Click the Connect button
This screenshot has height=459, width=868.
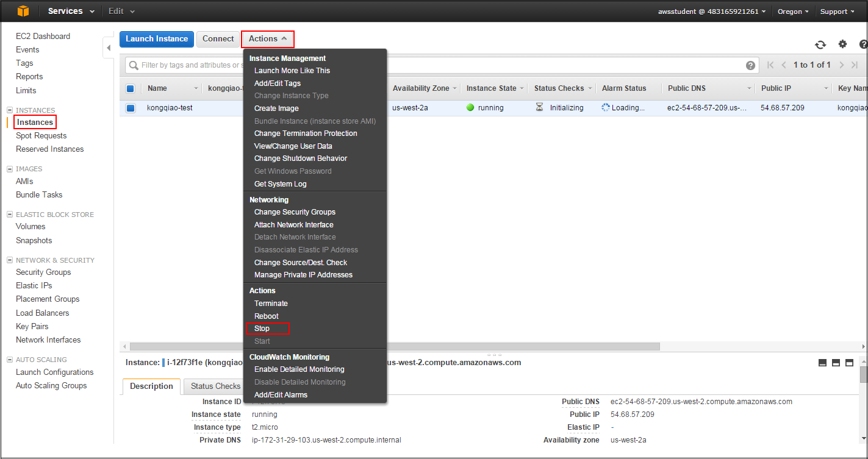[x=218, y=39]
